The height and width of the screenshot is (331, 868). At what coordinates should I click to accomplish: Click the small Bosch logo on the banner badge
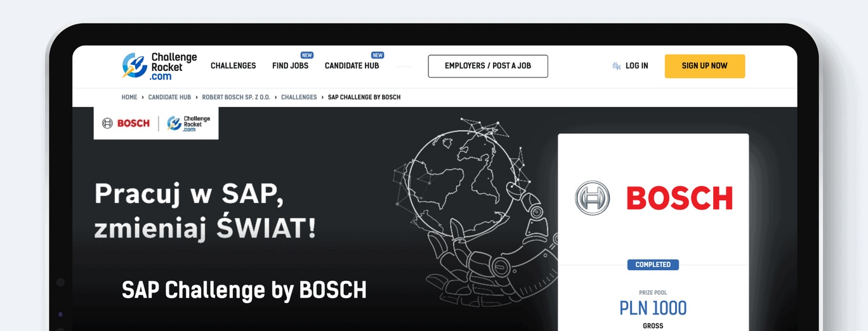126,123
